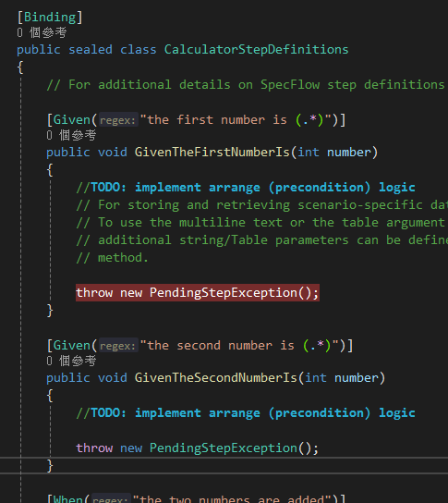Click the CalculatorStepDefinitions class name

pyautogui.click(x=257, y=50)
